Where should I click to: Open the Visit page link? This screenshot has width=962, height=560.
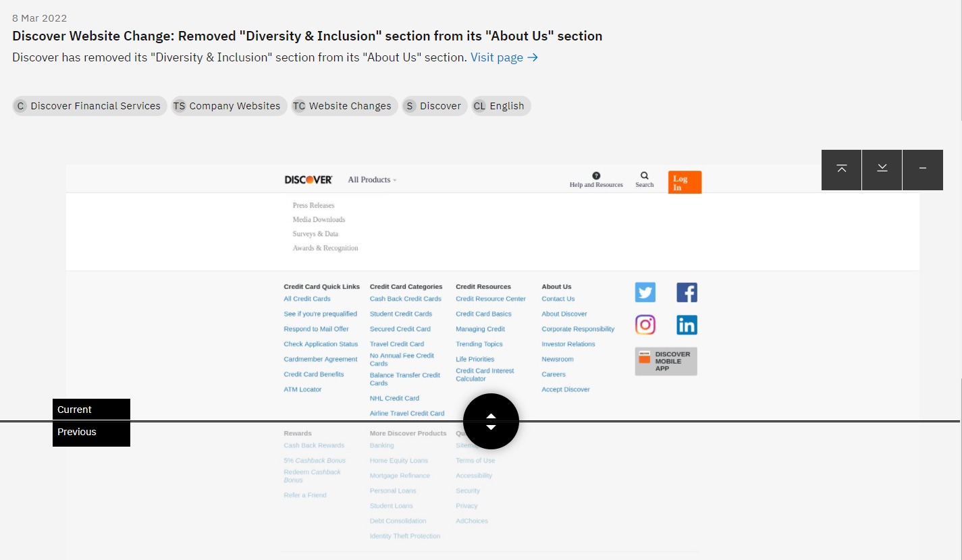click(504, 57)
